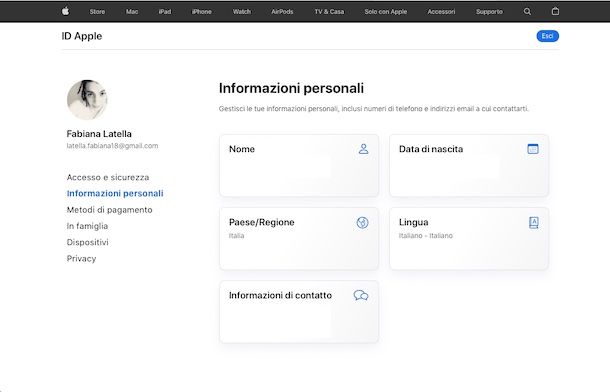Click the Fabiana Latella name text
The height and width of the screenshot is (392, 610).
[x=99, y=134]
